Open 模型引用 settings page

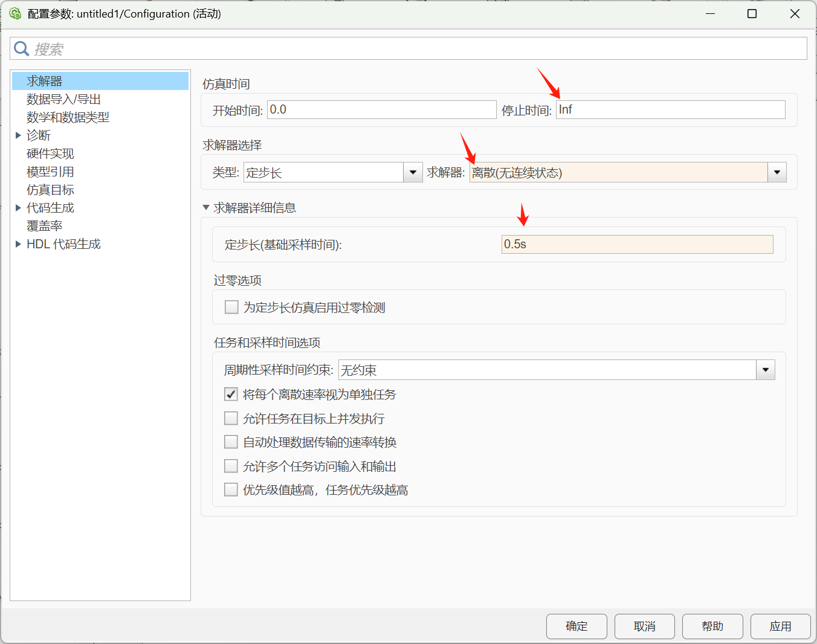click(50, 172)
